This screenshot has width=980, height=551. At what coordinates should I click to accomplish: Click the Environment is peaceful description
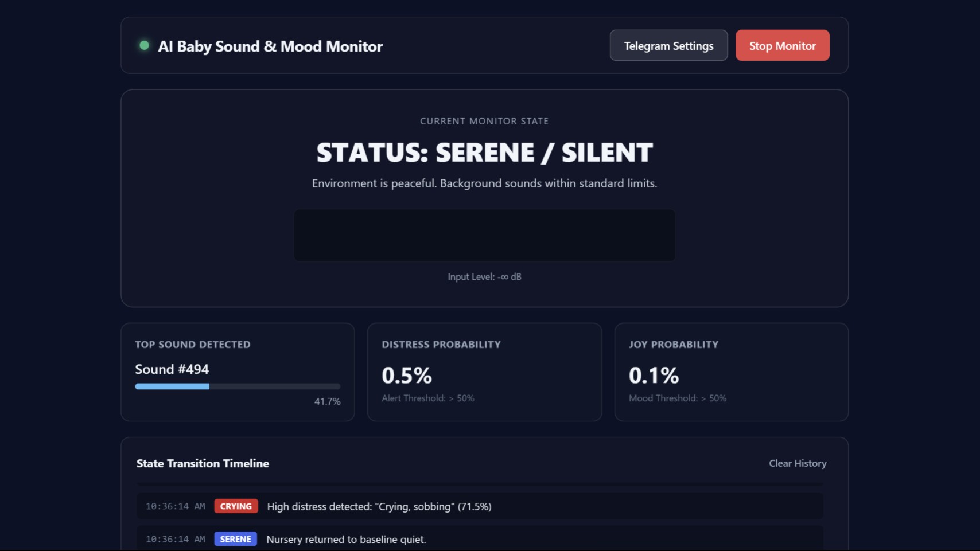click(x=485, y=183)
